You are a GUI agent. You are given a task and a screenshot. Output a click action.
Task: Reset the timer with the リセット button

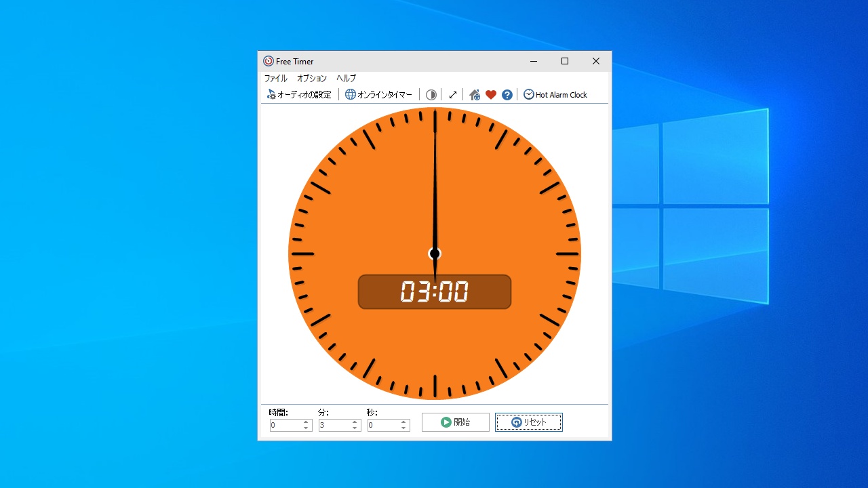tap(528, 422)
